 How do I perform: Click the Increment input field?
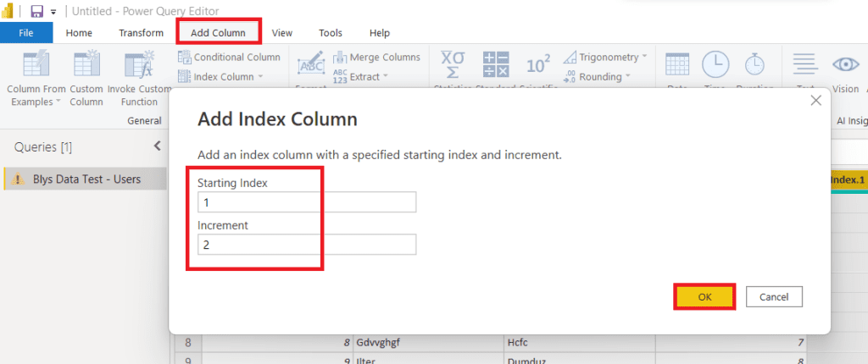[x=307, y=245]
